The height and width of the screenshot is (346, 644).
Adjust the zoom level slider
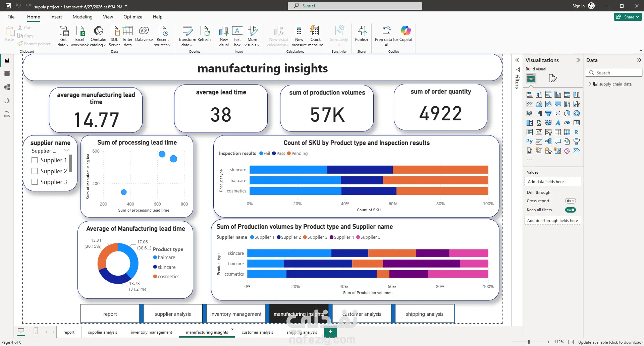[x=529, y=342]
